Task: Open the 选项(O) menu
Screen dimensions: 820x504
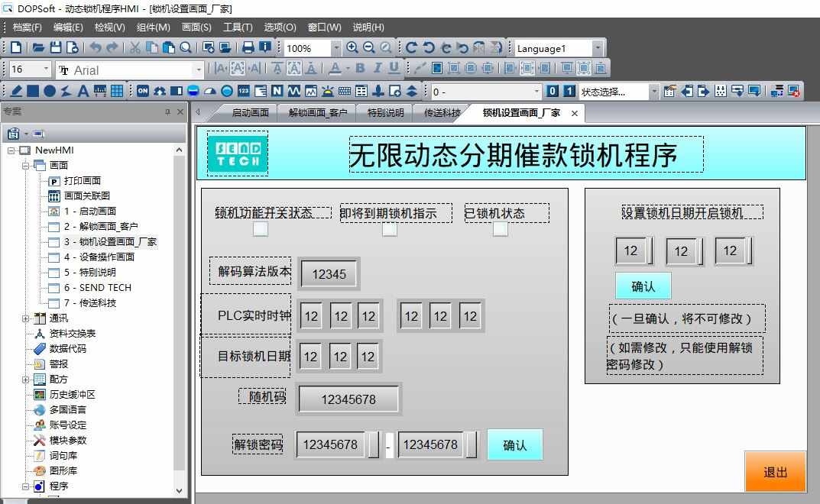Action: click(280, 27)
